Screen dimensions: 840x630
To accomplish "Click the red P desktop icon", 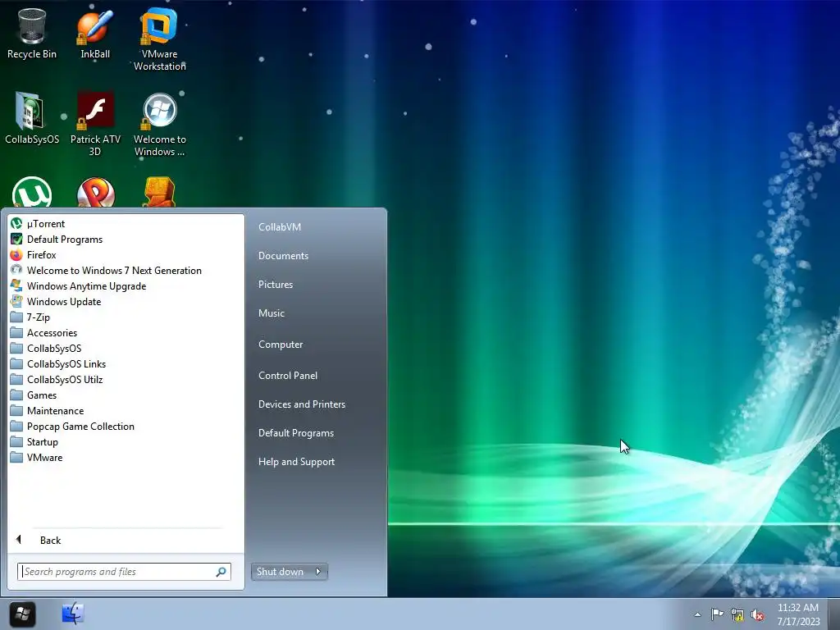I will (95, 192).
